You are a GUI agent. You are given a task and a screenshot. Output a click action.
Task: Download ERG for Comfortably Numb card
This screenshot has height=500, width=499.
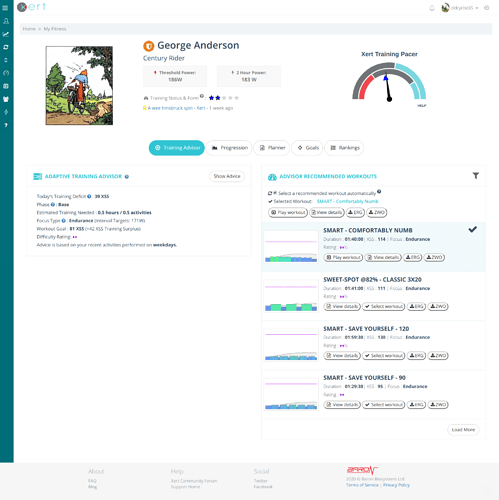tap(413, 257)
